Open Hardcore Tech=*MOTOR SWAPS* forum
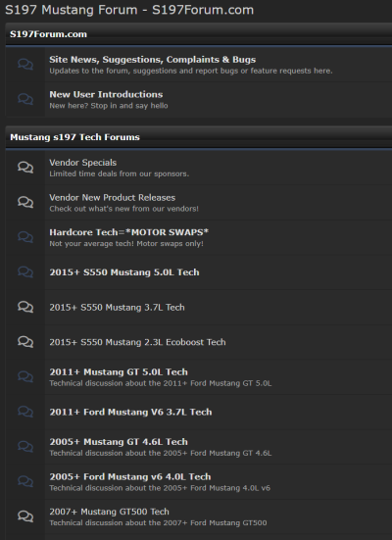 (128, 232)
